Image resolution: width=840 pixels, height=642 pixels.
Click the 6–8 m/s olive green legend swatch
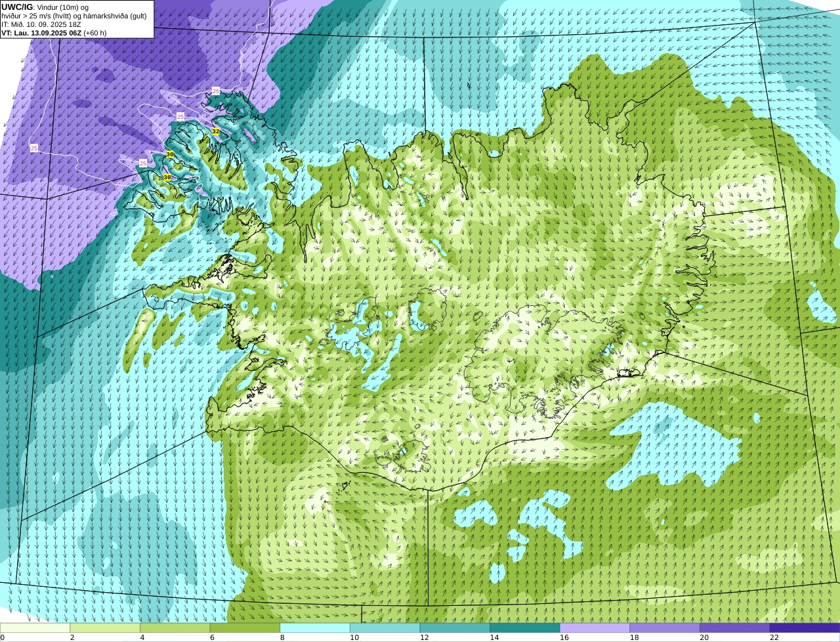tap(245, 628)
